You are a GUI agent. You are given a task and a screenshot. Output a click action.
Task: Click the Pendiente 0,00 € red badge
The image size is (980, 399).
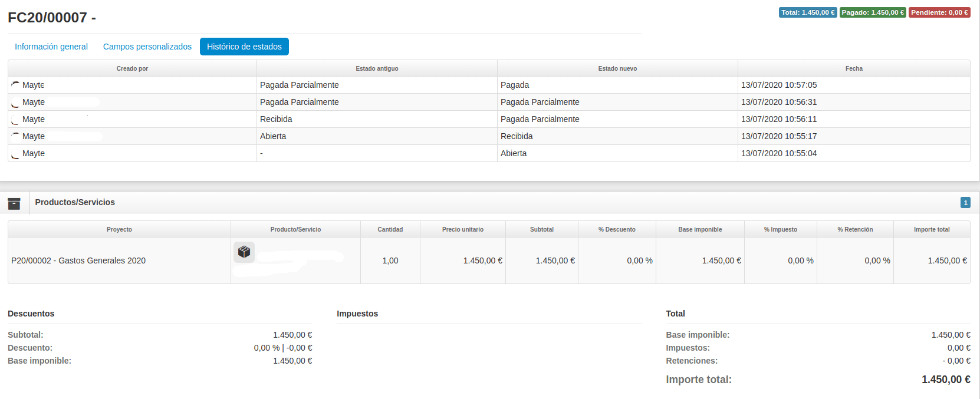pyautogui.click(x=939, y=12)
